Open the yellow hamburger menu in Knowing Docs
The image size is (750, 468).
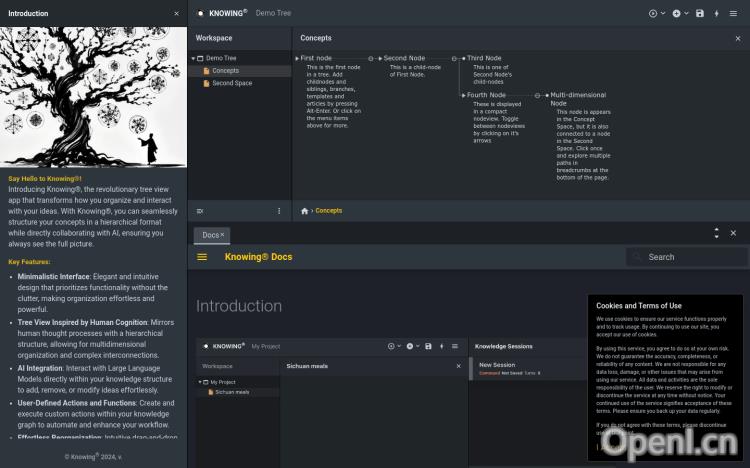click(x=202, y=257)
